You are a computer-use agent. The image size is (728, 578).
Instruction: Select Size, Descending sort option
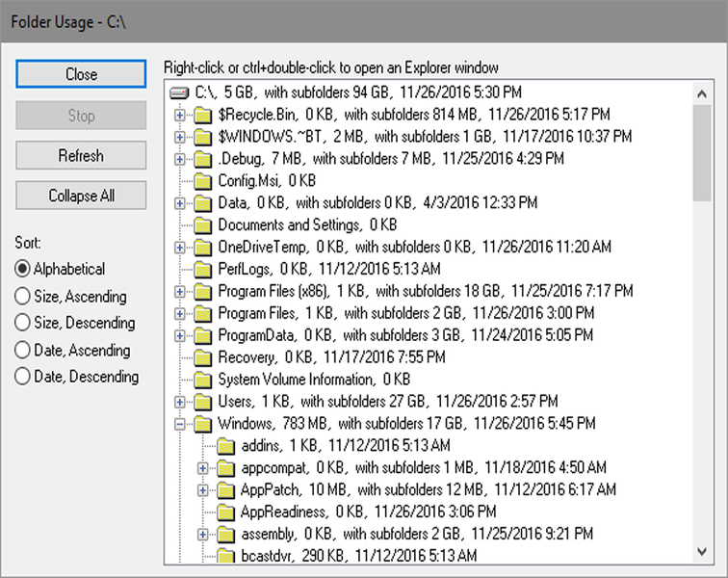click(75, 323)
